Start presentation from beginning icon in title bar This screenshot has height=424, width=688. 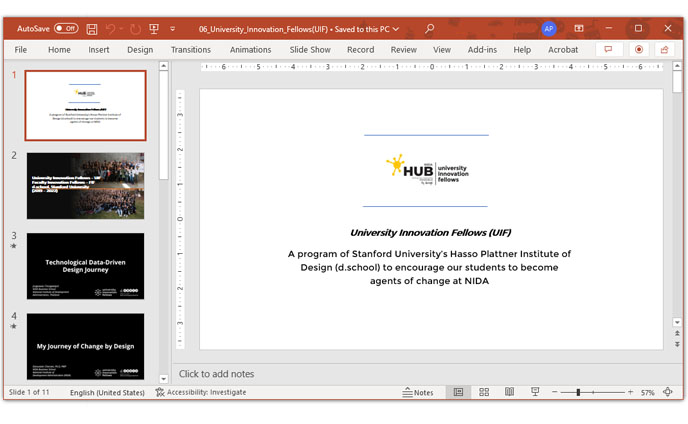pos(154,29)
